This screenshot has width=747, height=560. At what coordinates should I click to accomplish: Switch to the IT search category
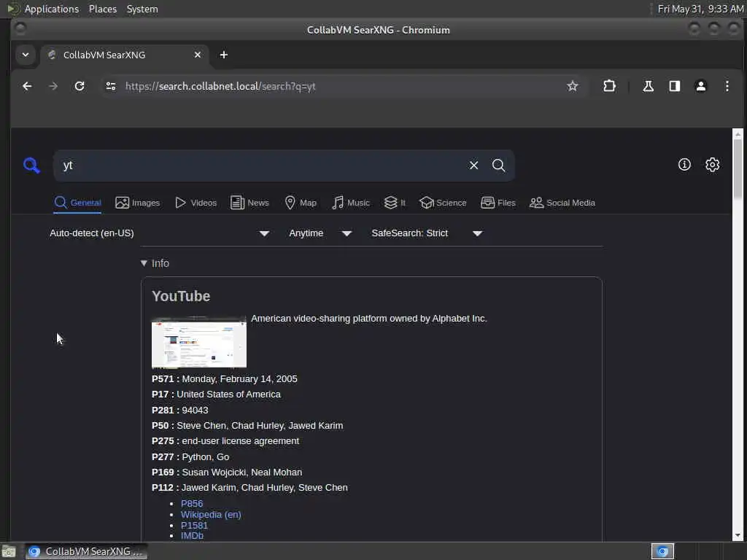395,203
